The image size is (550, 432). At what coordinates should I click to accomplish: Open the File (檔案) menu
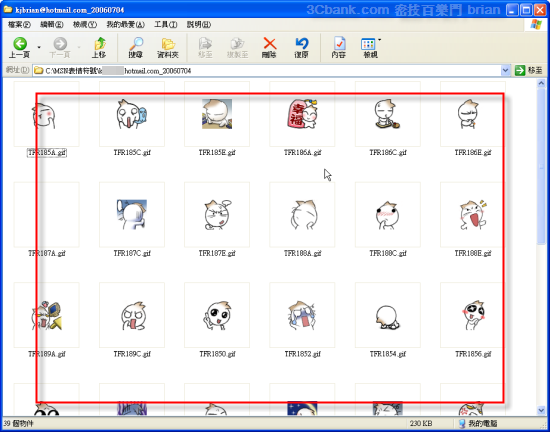(19, 25)
